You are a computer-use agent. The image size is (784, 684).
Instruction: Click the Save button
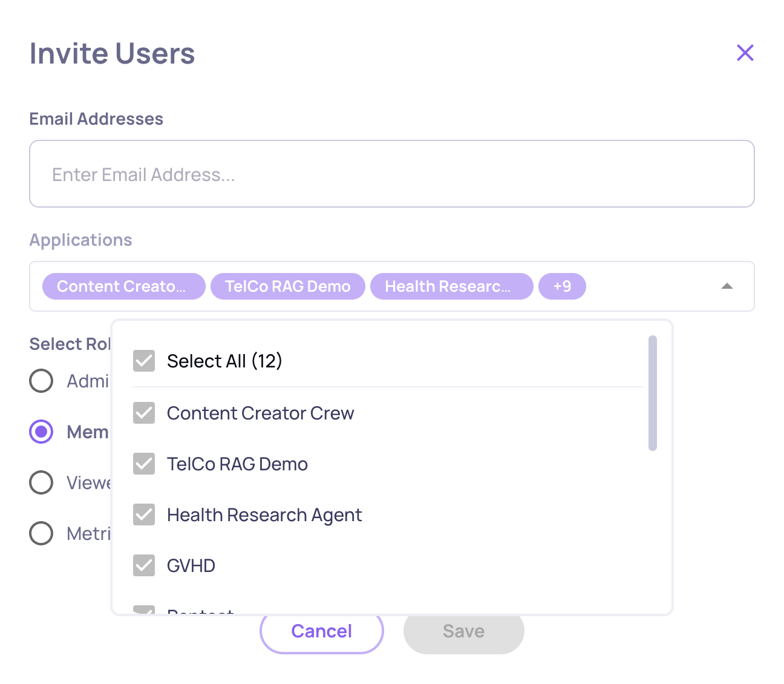coord(463,631)
